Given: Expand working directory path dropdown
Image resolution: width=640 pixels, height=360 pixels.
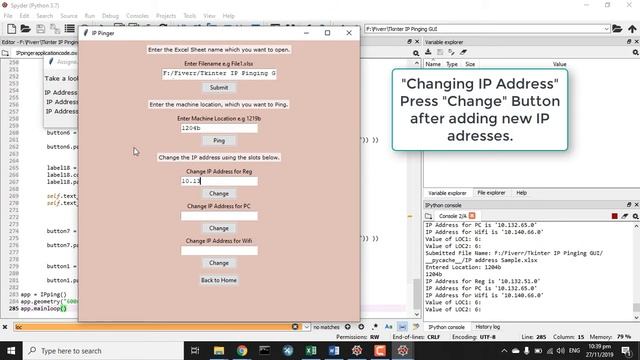Looking at the screenshot, I should 606,29.
